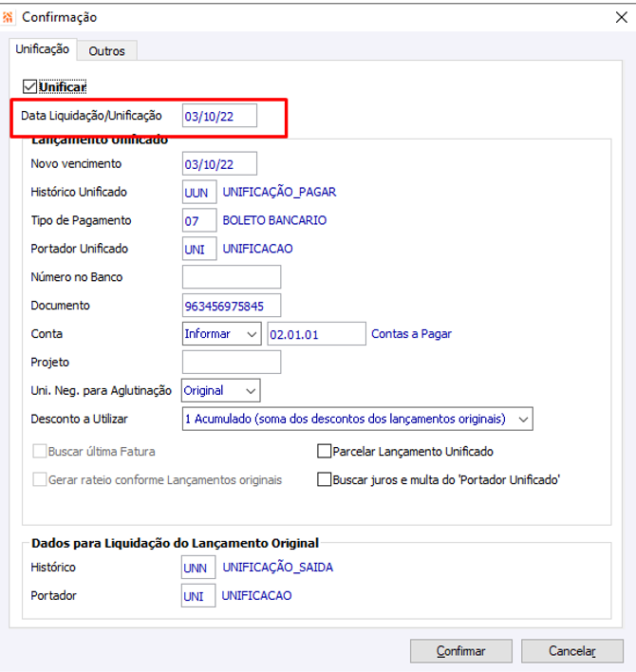636x672 pixels.
Task: Uncheck the Unificar checkbox
Action: [x=29, y=87]
